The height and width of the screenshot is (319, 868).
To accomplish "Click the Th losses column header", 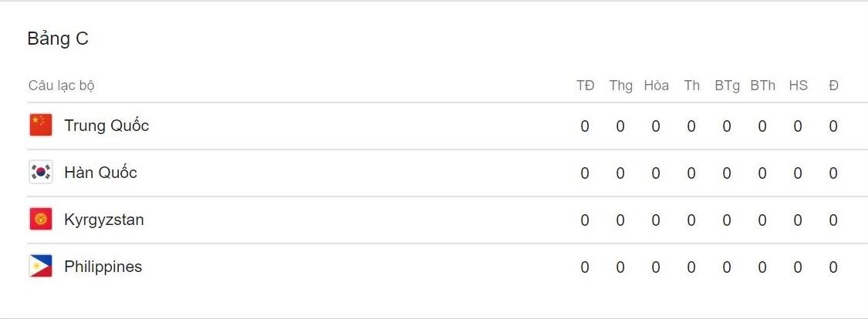I will pyautogui.click(x=691, y=86).
